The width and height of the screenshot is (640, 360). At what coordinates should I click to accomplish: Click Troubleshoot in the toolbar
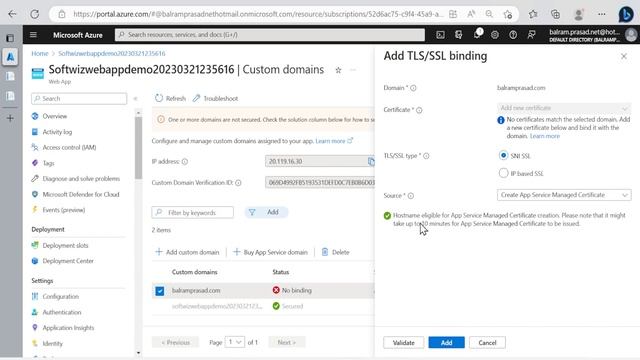pyautogui.click(x=215, y=98)
